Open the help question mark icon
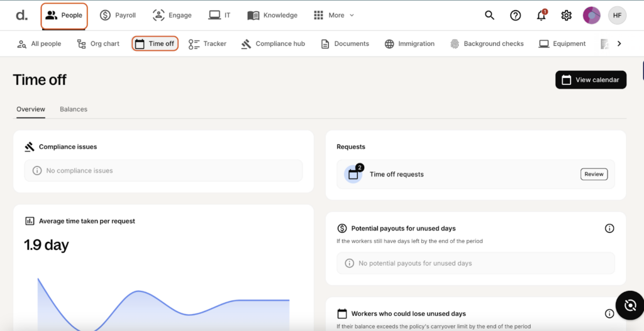This screenshot has height=331, width=644. (515, 15)
